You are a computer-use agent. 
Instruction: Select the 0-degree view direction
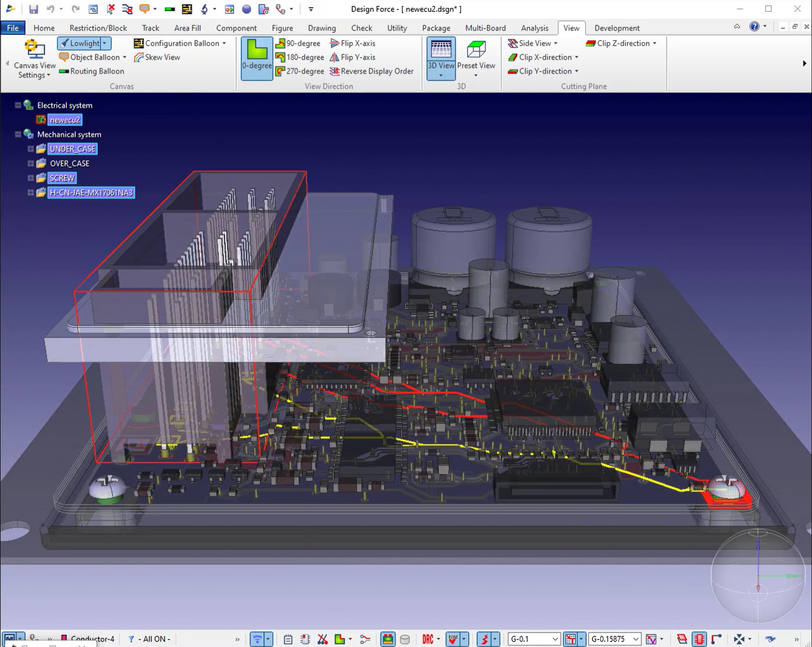pos(257,58)
